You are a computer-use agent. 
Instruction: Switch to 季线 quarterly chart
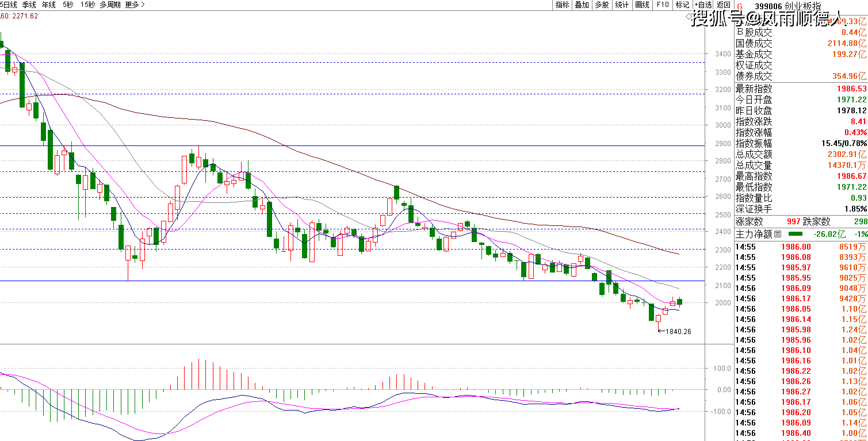29,5
